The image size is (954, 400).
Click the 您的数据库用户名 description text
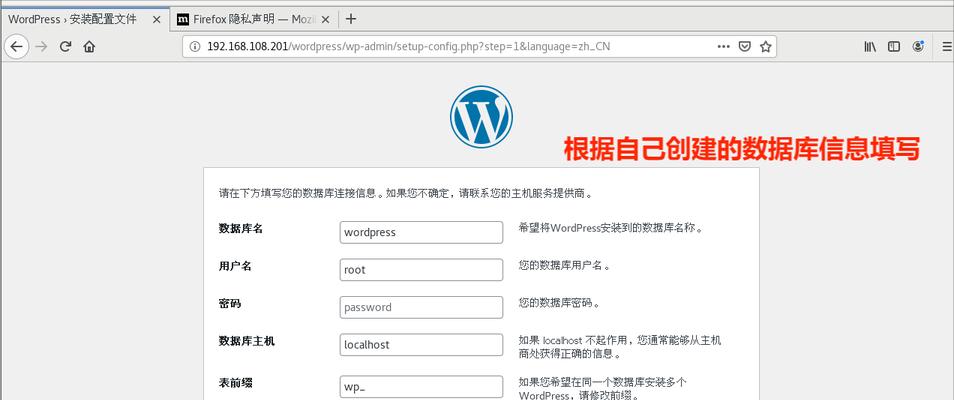click(x=564, y=265)
